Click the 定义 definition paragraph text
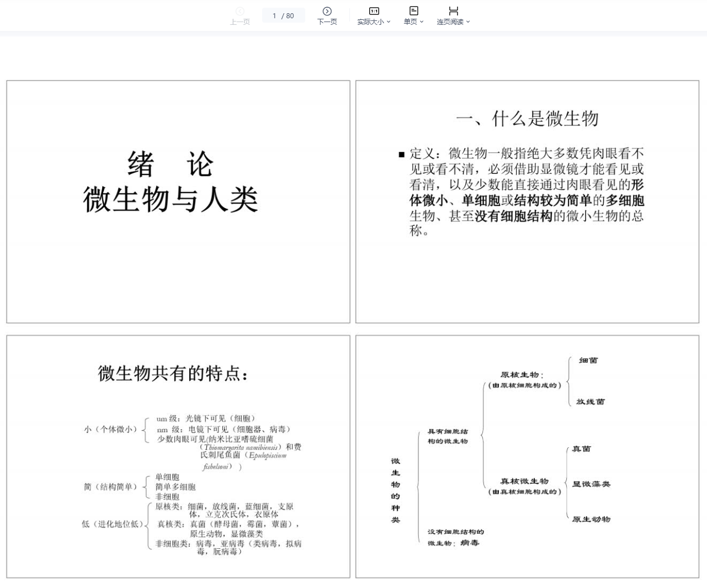 526,192
